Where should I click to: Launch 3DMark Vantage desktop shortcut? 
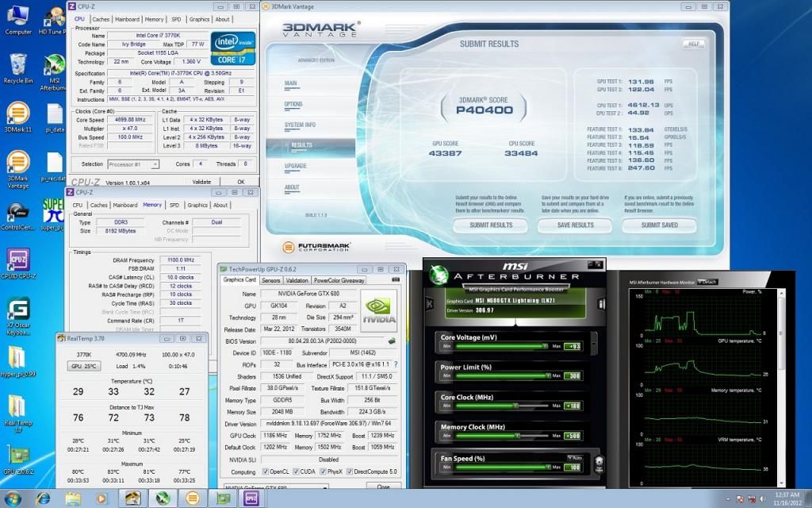coord(18,170)
